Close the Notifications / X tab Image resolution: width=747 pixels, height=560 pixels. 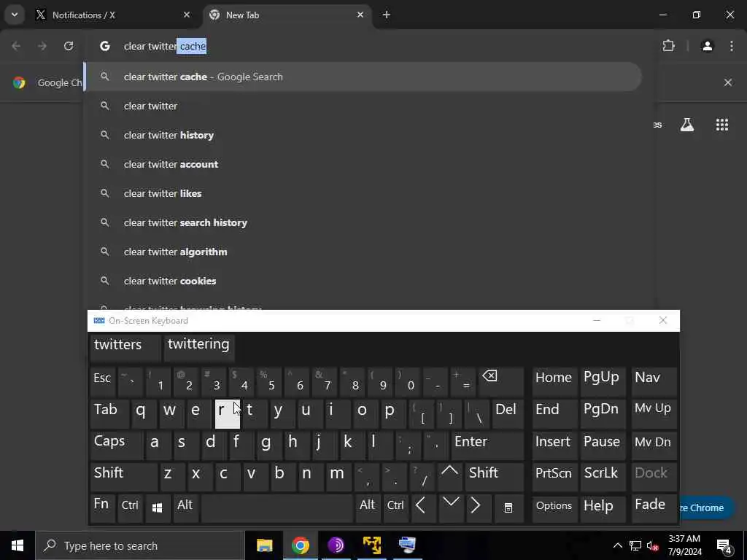coord(187,15)
